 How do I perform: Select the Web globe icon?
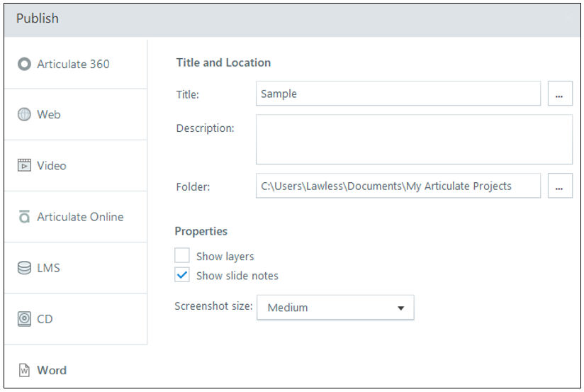(24, 114)
